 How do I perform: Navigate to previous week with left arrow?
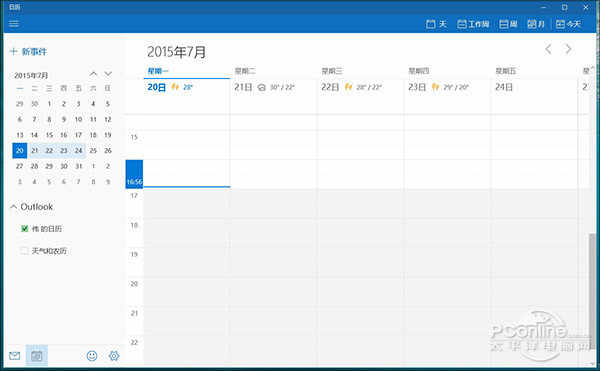click(548, 49)
